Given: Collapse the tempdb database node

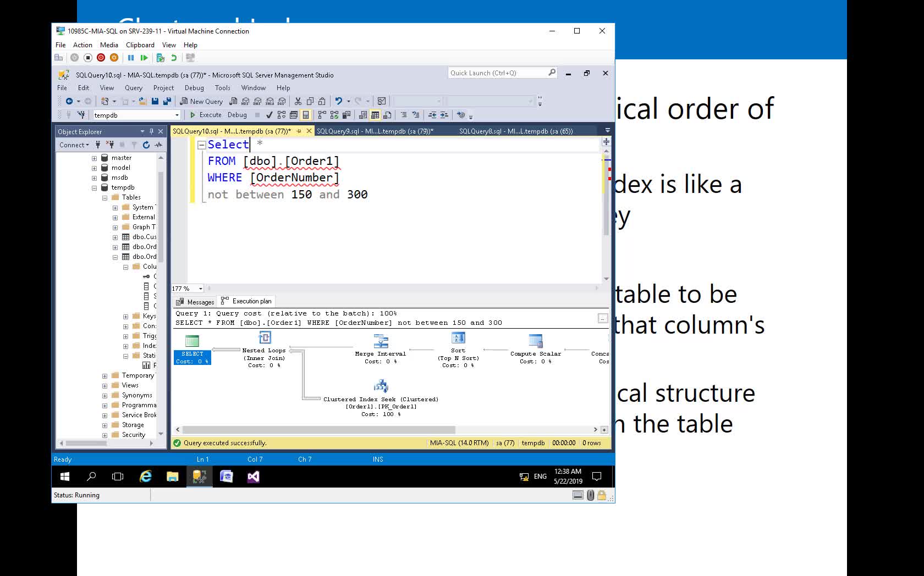Looking at the screenshot, I should click(x=94, y=188).
